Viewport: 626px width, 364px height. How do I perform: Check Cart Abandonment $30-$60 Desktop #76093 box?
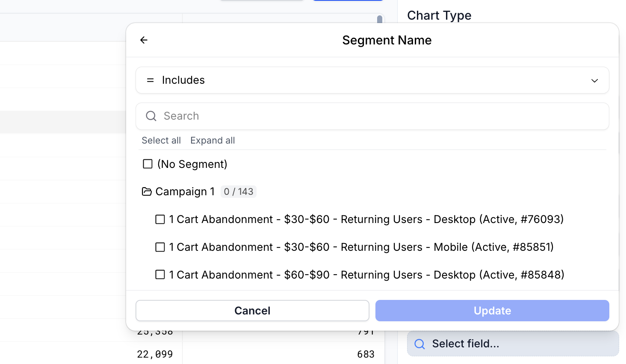point(160,220)
